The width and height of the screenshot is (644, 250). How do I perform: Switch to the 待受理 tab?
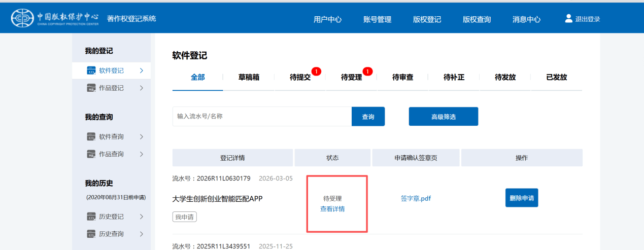click(x=351, y=78)
